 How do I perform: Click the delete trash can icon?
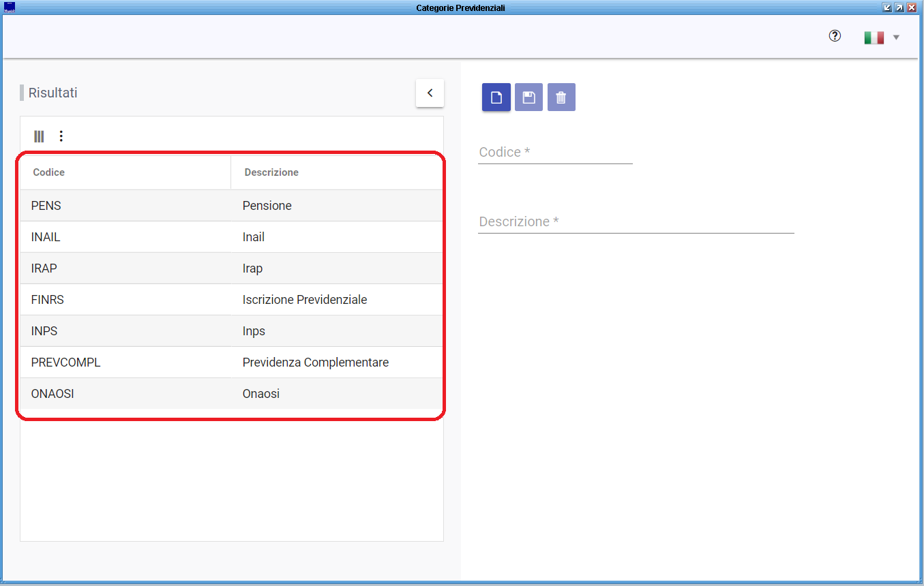(x=561, y=97)
